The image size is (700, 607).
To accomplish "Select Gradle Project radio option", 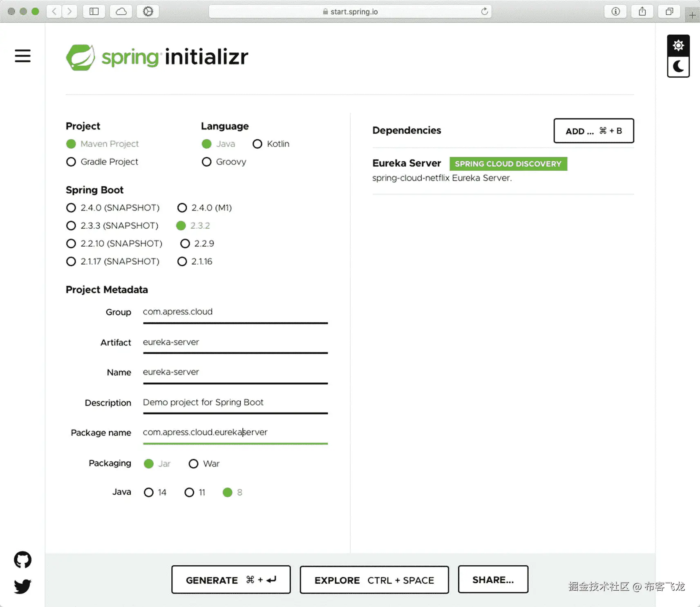I will coord(102,162).
